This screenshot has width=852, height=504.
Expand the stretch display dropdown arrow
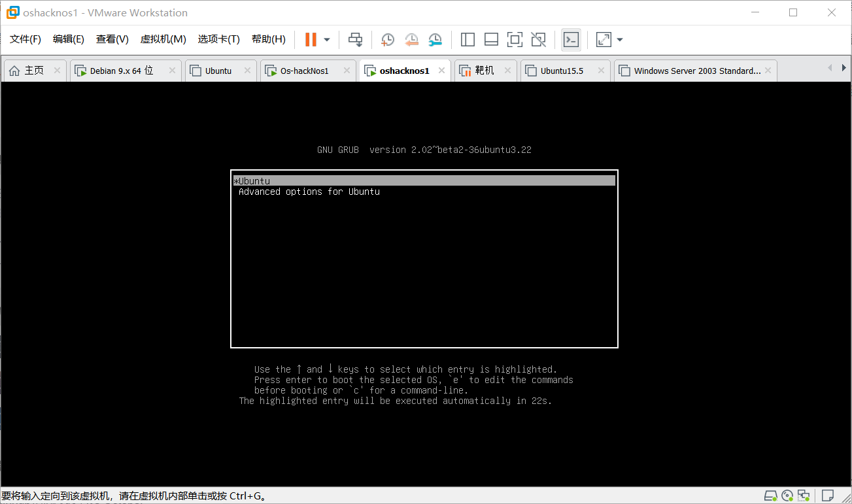pyautogui.click(x=620, y=40)
